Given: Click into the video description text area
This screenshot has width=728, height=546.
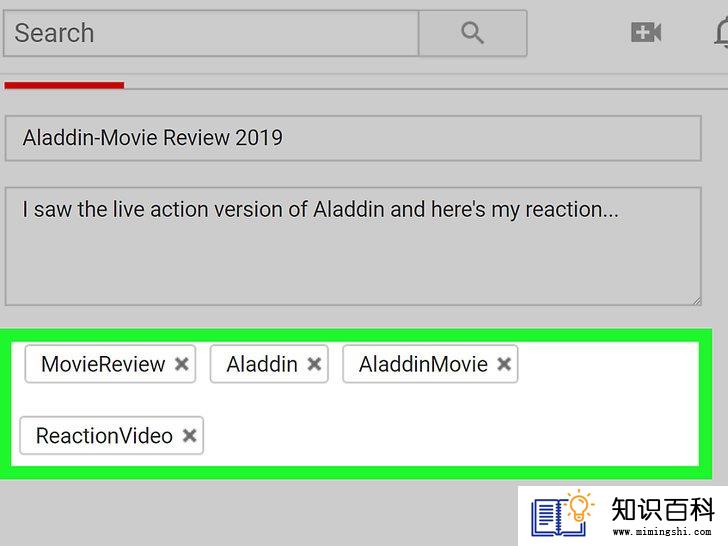Looking at the screenshot, I should point(353,246).
